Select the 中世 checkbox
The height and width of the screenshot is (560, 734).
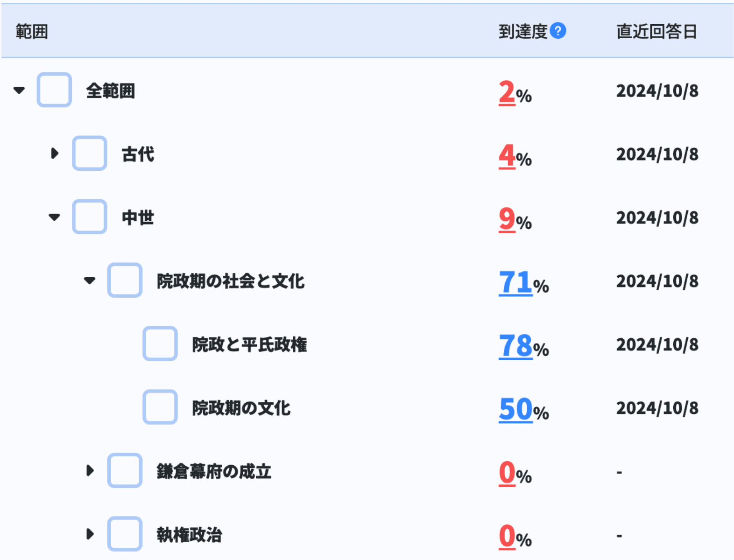pyautogui.click(x=89, y=217)
